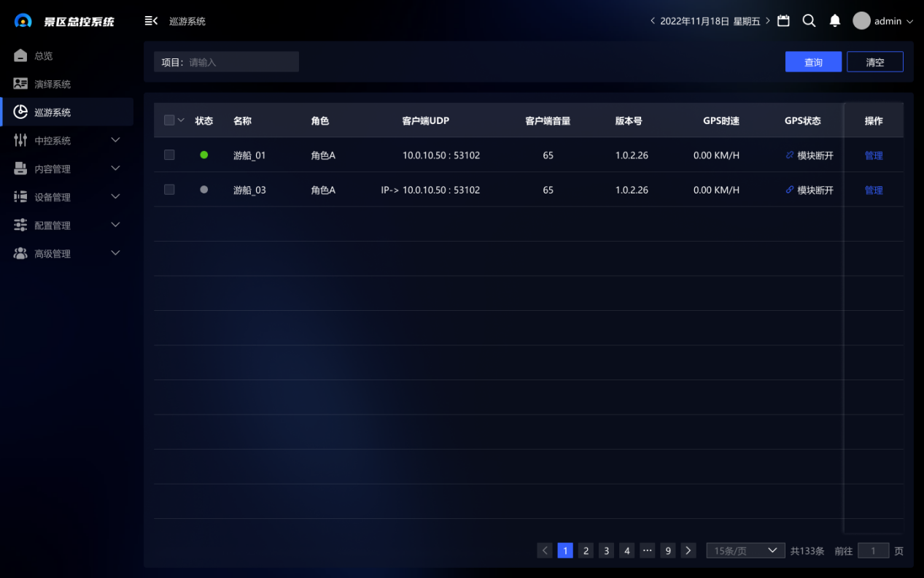Go to previous date with left arrow

point(652,21)
